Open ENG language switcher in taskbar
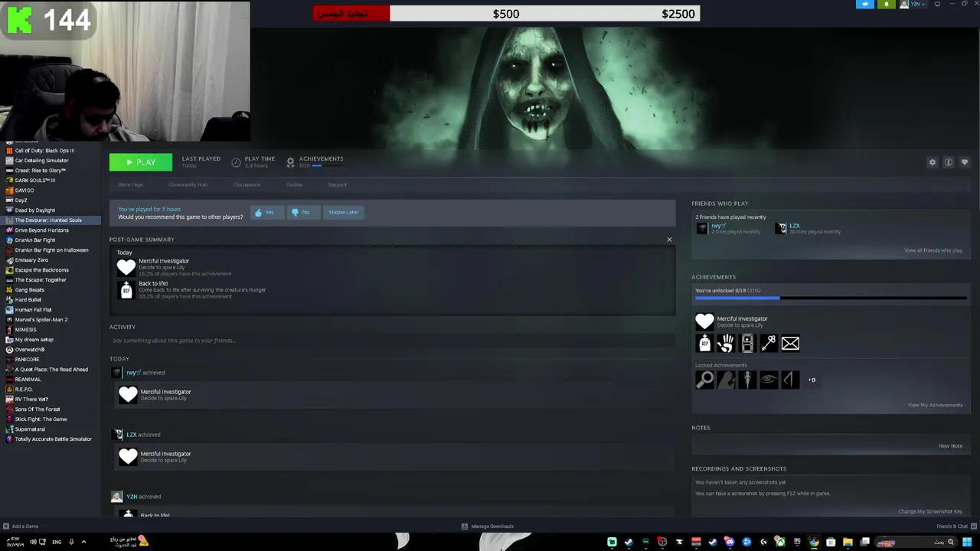Image resolution: width=980 pixels, height=551 pixels. coord(57,542)
